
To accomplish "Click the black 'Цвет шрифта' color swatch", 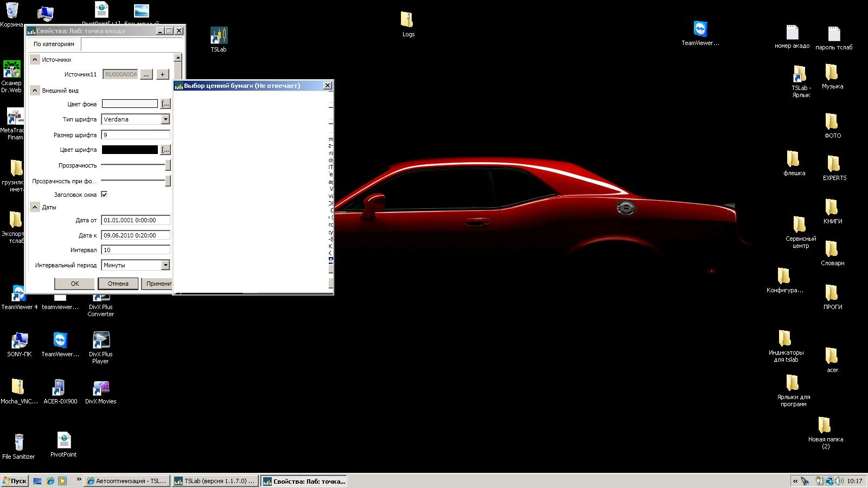I will 130,150.
